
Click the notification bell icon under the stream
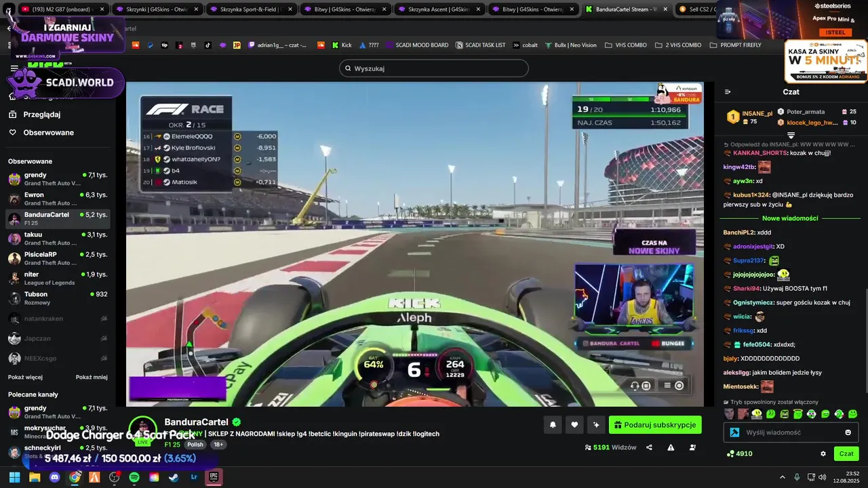pos(553,425)
